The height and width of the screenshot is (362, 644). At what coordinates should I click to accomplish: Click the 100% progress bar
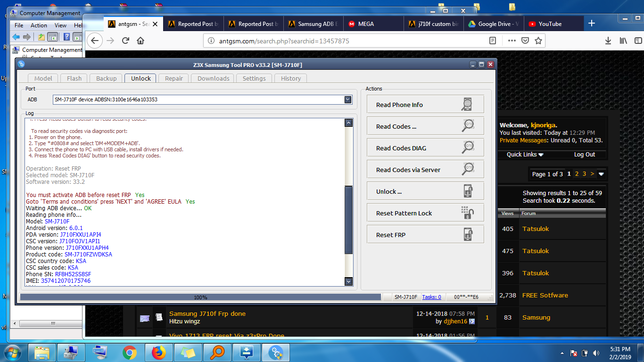(200, 297)
